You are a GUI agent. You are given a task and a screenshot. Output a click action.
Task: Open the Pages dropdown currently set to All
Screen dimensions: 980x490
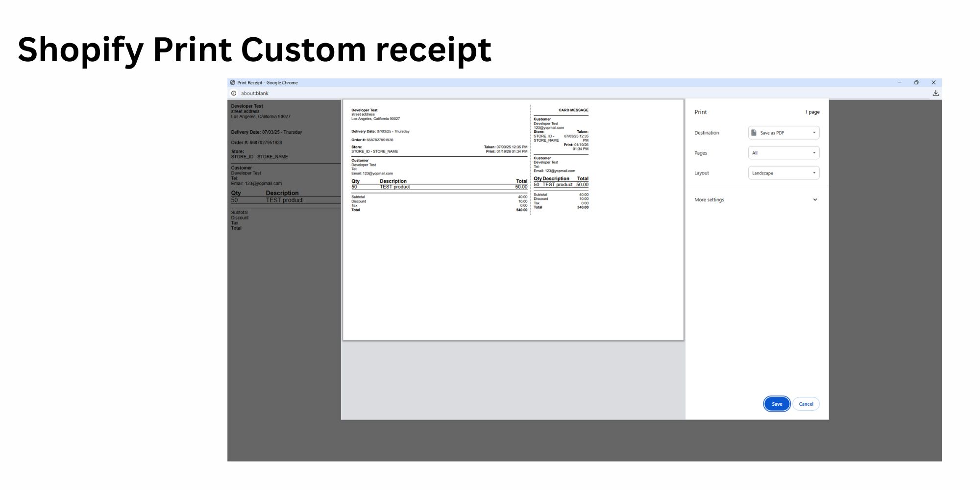click(x=783, y=152)
